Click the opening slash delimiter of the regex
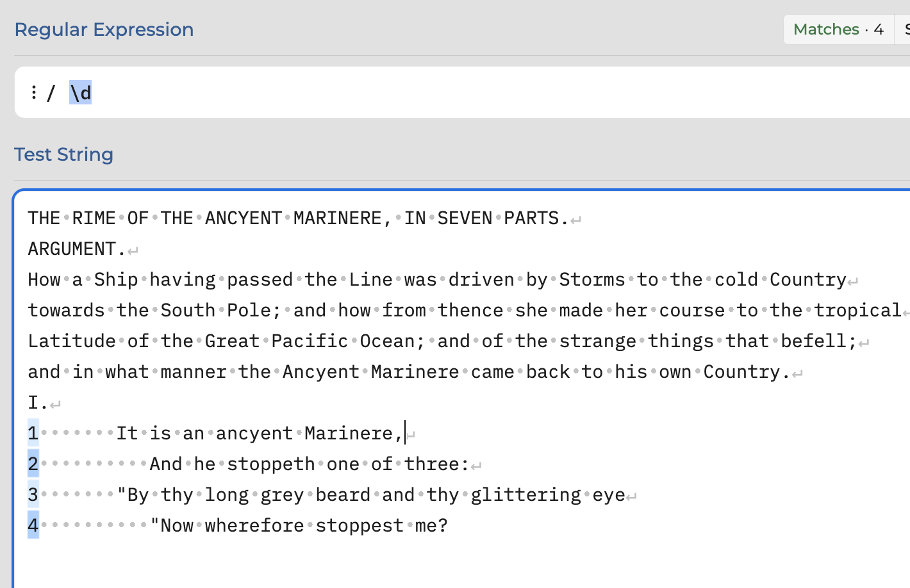The width and height of the screenshot is (910, 588). [51, 93]
